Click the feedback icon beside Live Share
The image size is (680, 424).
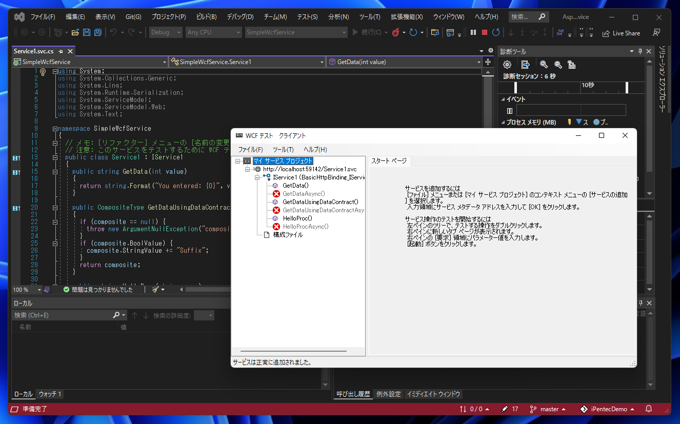(x=656, y=33)
